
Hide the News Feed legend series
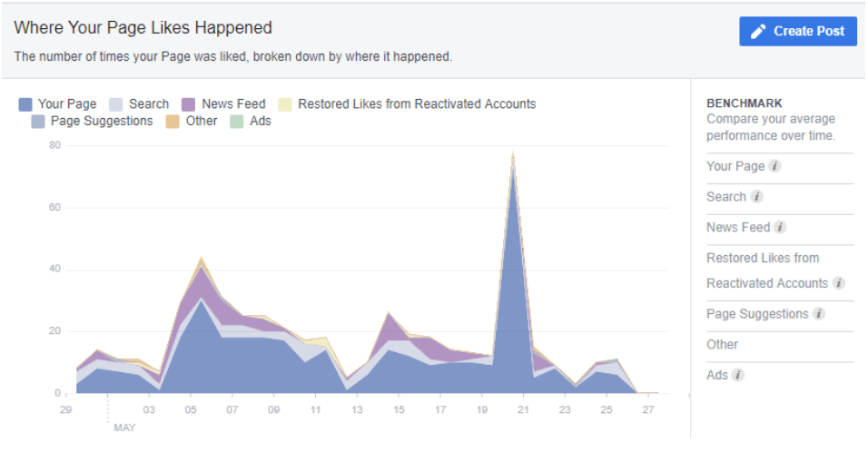(224, 103)
